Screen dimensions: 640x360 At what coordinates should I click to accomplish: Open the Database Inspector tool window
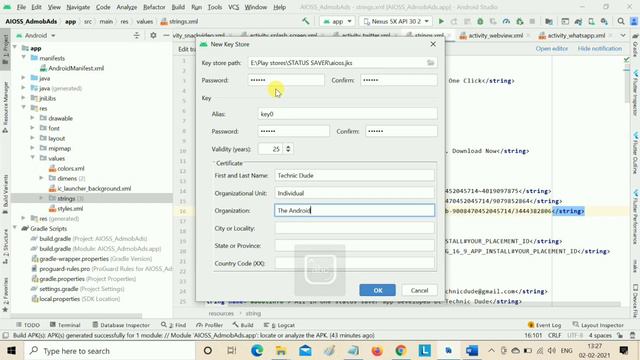121,325
